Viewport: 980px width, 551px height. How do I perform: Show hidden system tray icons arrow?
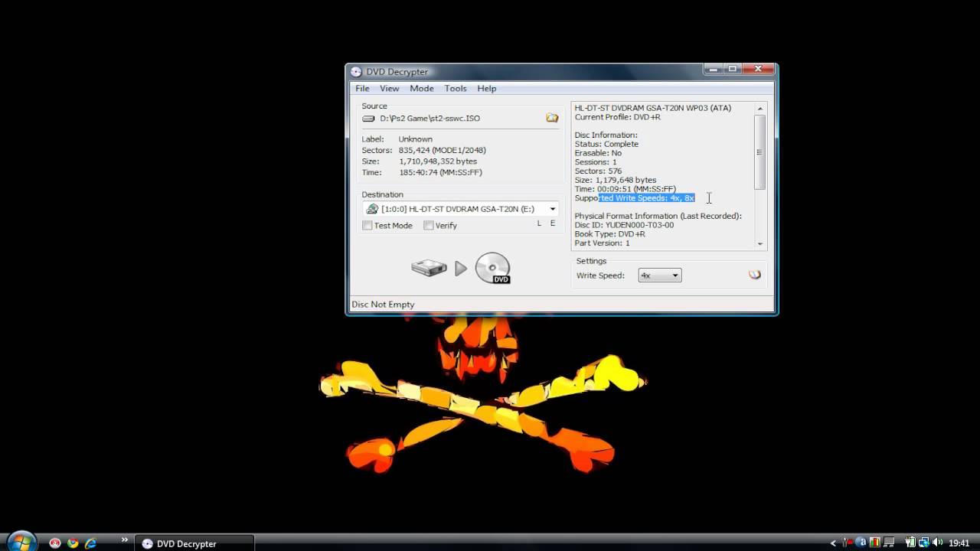[x=833, y=543]
